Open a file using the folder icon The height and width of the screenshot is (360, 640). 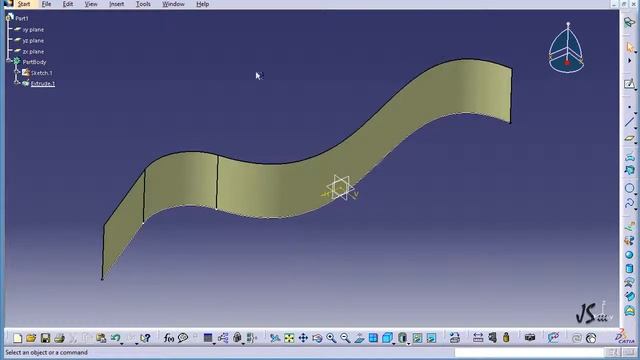click(31, 338)
